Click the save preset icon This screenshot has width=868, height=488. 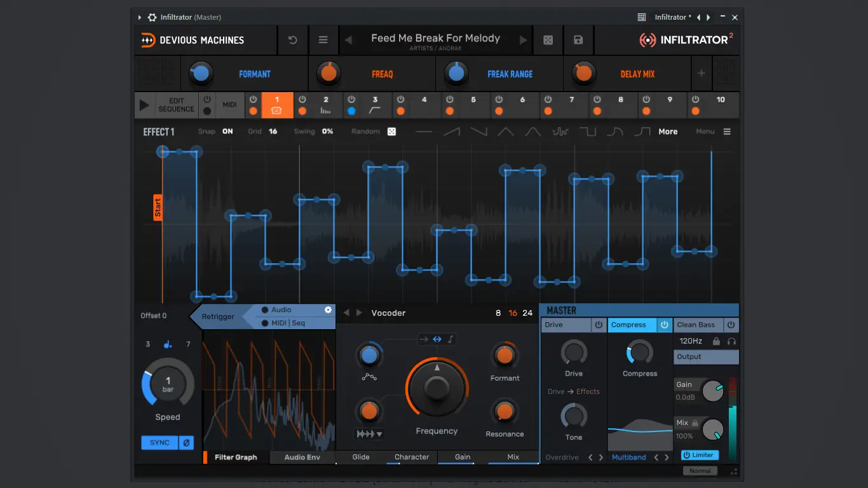(578, 39)
